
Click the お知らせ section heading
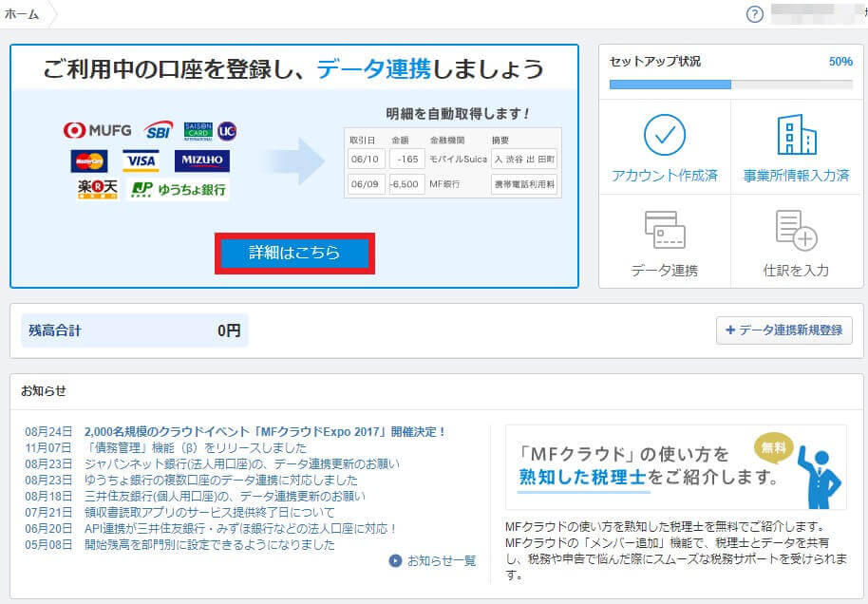click(43, 391)
